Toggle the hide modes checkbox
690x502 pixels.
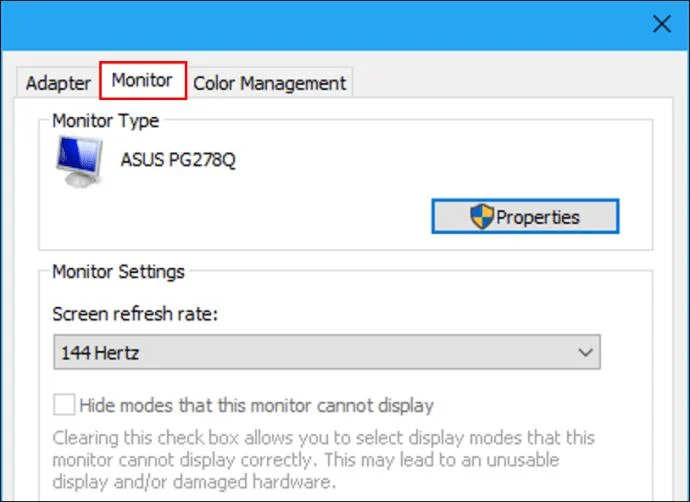coord(64,405)
